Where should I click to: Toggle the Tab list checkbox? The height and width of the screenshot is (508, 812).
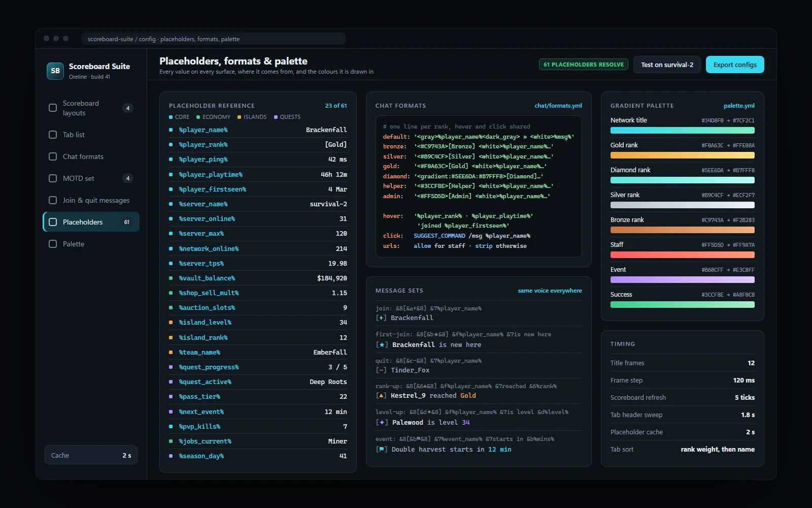[x=53, y=135]
